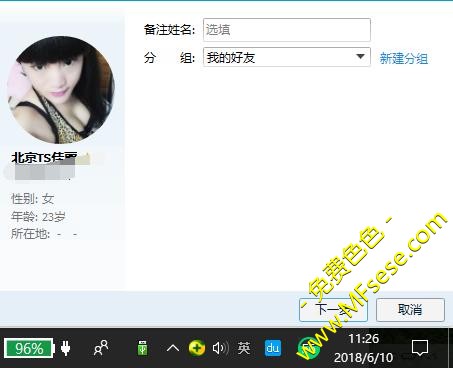The image size is (453, 368).
Task: Click the 下一步 next button
Action: [x=333, y=310]
